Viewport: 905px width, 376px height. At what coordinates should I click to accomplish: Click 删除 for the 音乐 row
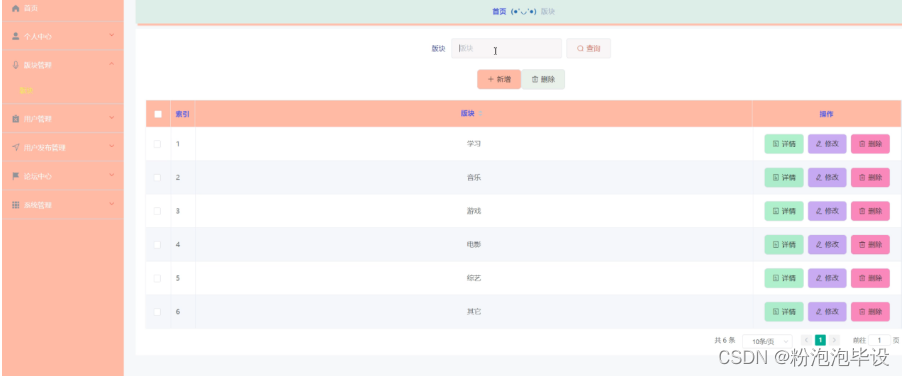click(870, 177)
